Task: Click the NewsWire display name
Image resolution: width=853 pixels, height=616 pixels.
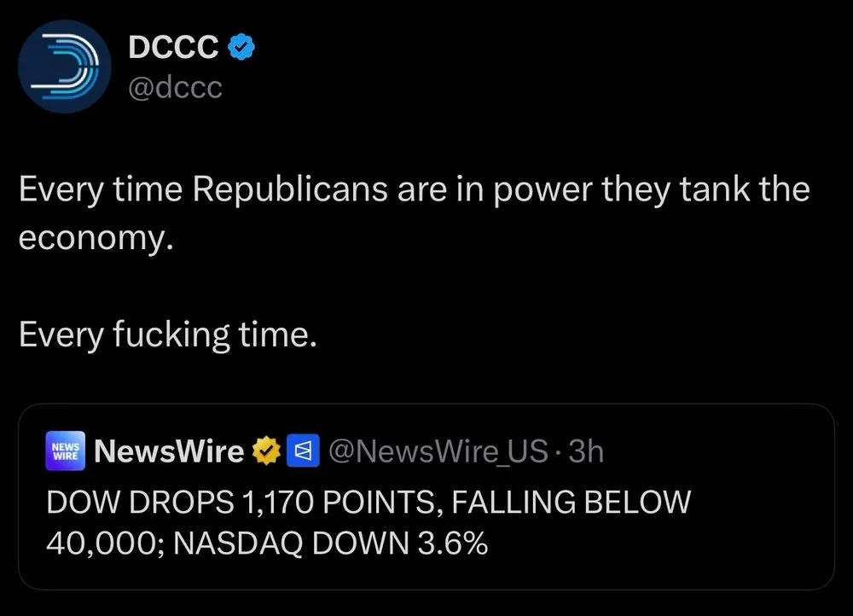Action: pos(170,451)
